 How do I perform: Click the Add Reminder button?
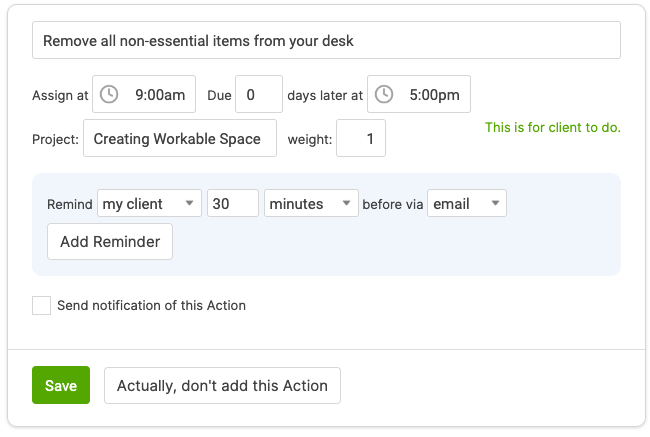(110, 242)
